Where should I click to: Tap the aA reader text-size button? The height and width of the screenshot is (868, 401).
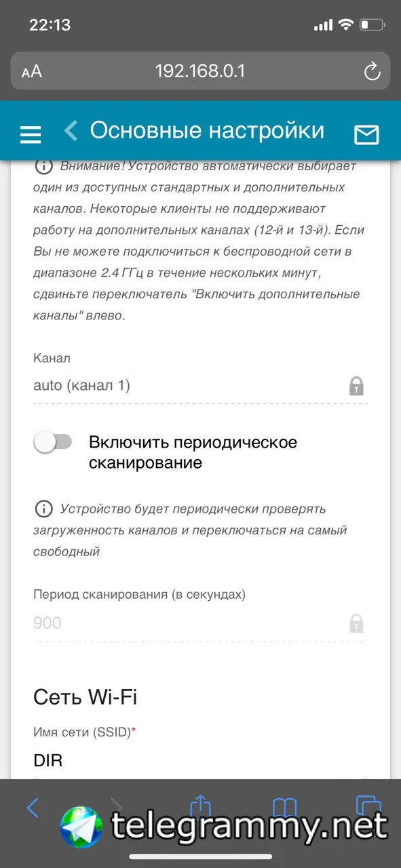coord(31,71)
